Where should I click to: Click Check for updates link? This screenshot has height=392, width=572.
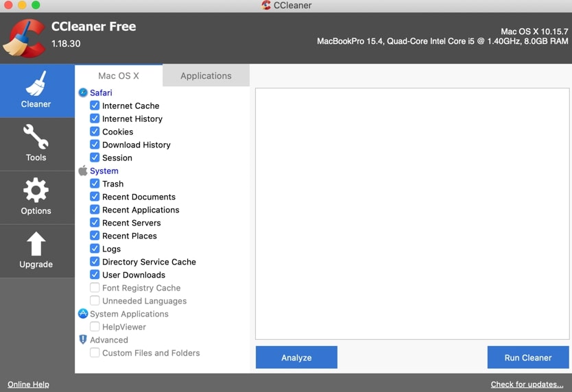coord(527,384)
